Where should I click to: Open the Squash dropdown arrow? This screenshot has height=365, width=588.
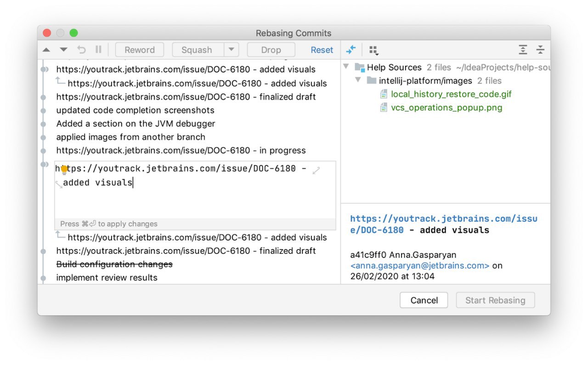coord(231,50)
